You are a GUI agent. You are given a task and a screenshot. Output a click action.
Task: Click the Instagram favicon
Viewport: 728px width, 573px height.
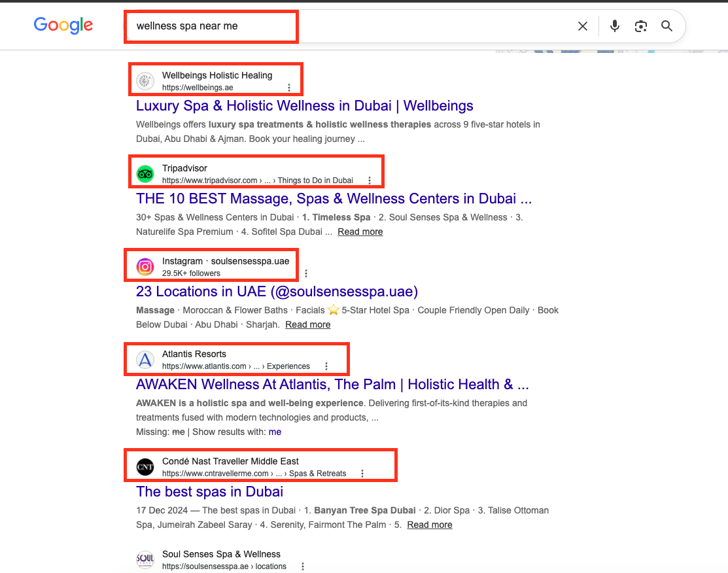(x=145, y=267)
